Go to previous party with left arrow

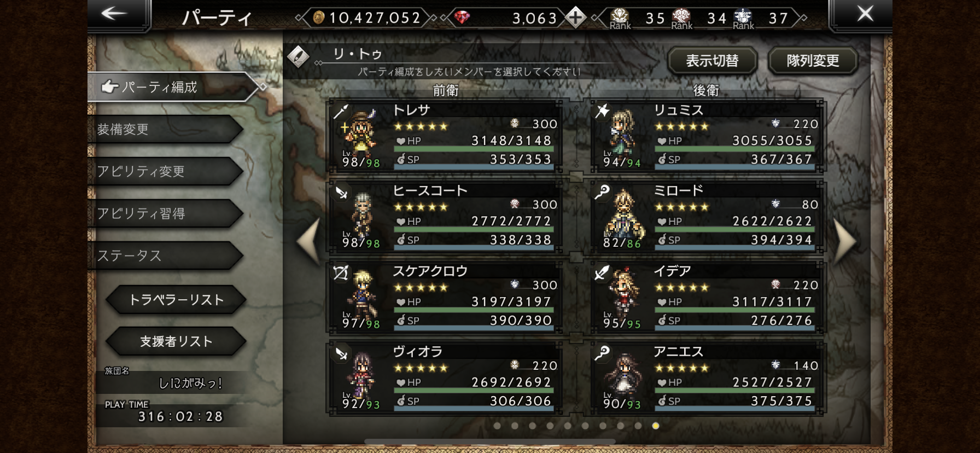[308, 241]
